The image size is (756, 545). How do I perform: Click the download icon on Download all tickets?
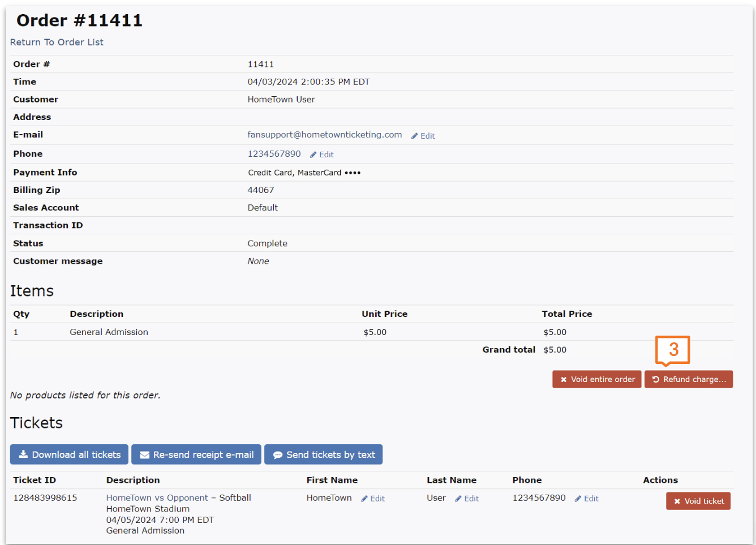tap(23, 454)
